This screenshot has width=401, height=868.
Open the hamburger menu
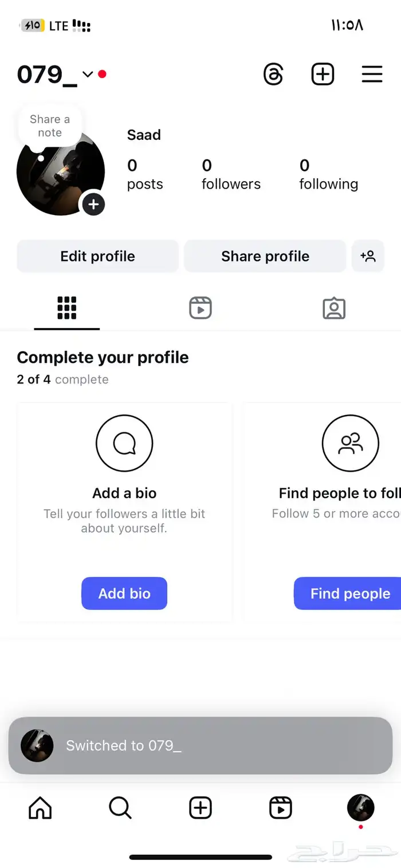[372, 75]
